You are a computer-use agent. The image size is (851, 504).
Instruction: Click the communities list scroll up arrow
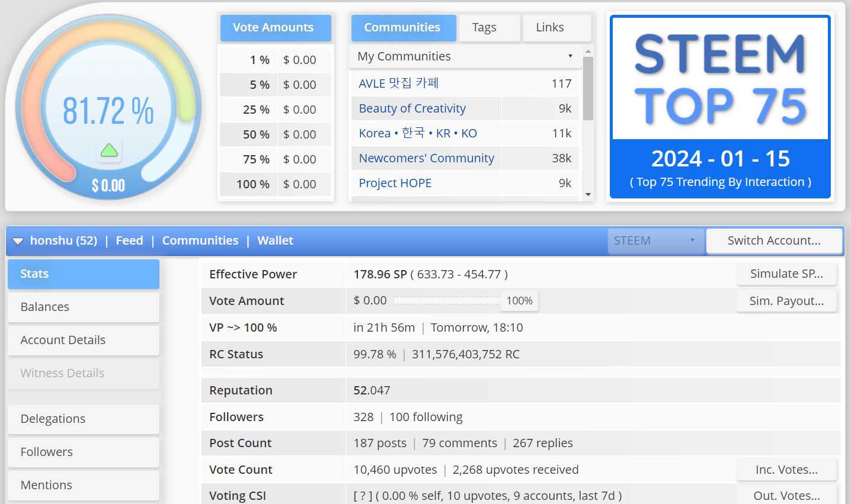tap(588, 51)
